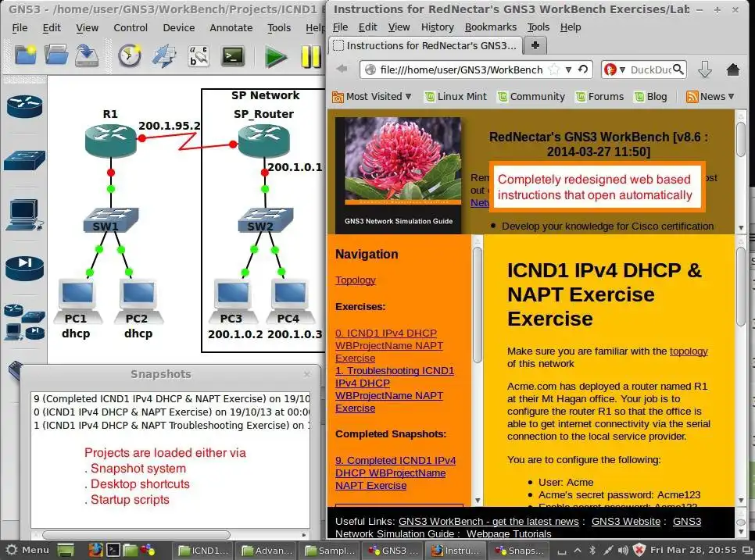Open console to all devices icon
755x560 pixels.
click(233, 56)
